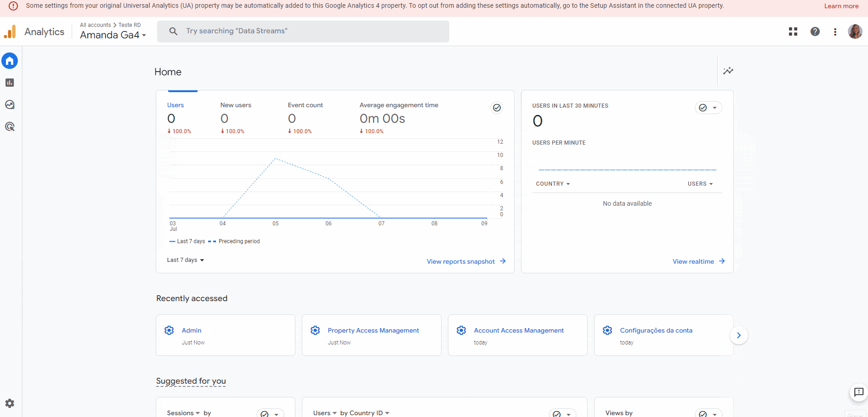Open the Admin gear at sidebar bottom

(10, 403)
